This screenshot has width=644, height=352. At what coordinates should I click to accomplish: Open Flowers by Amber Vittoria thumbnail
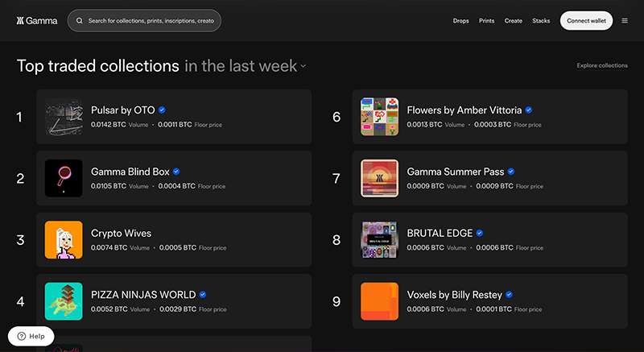coord(379,117)
